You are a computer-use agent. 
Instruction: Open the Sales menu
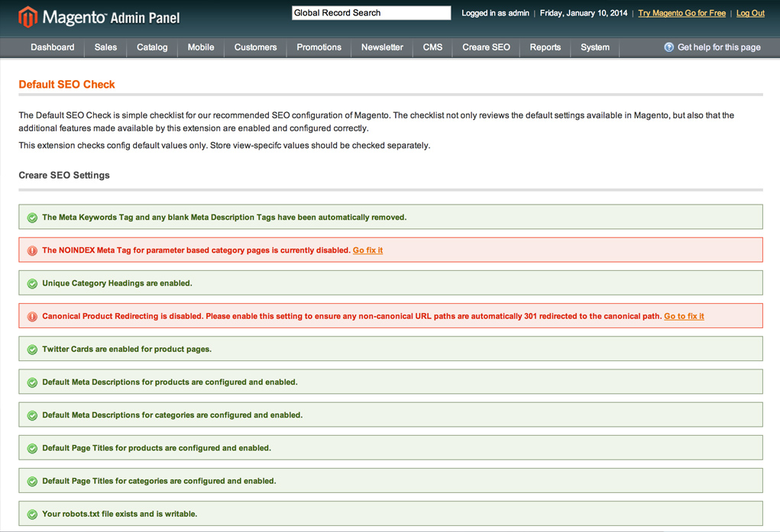tap(105, 47)
